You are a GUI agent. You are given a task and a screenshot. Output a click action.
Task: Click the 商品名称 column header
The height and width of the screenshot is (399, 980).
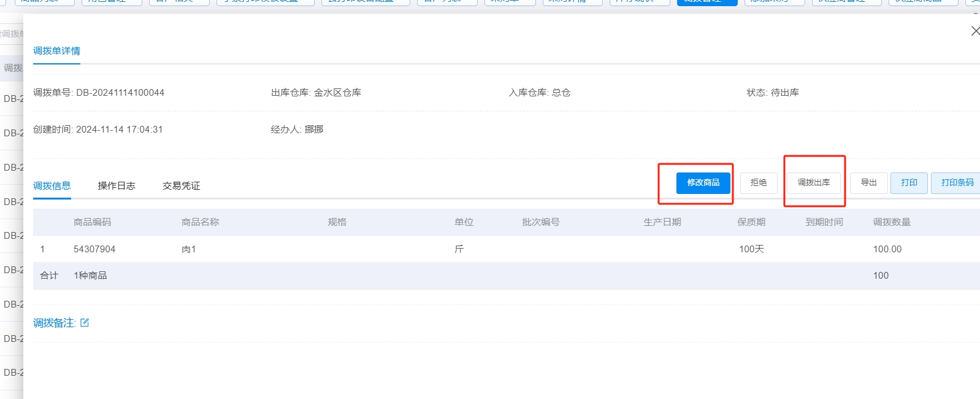point(200,222)
